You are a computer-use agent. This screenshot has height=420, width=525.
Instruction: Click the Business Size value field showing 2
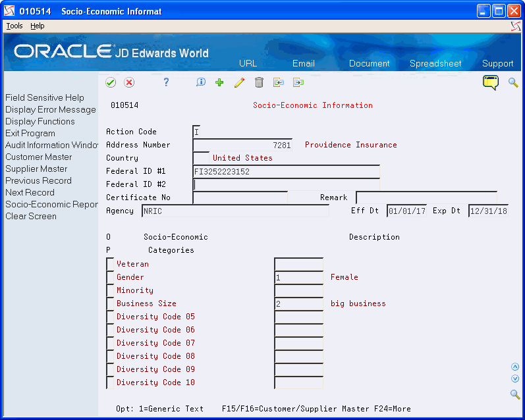tap(298, 303)
